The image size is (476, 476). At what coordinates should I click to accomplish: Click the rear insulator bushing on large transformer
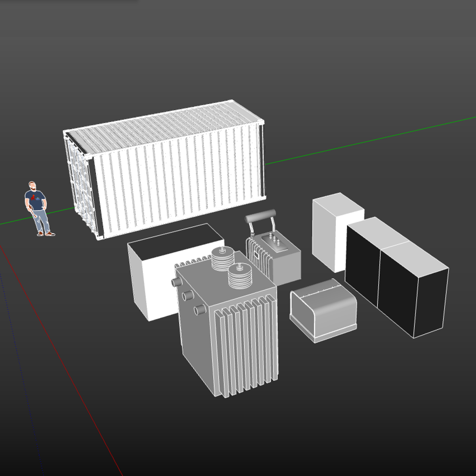223,259
